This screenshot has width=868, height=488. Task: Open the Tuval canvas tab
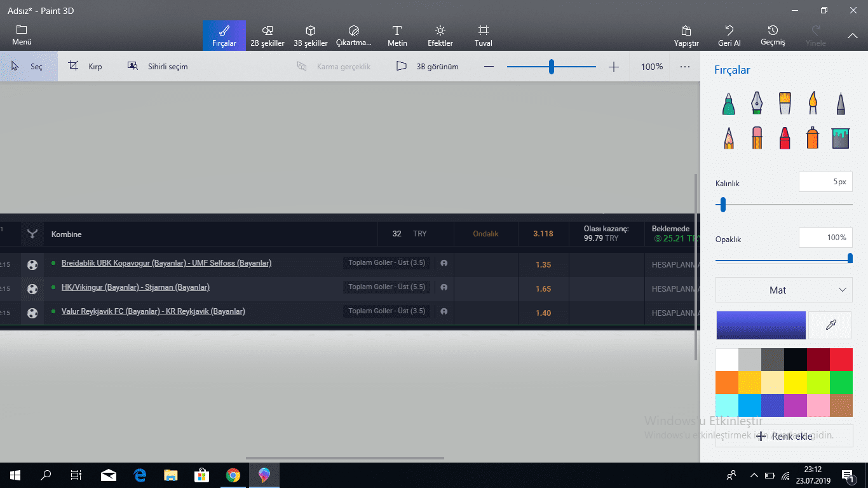484,36
